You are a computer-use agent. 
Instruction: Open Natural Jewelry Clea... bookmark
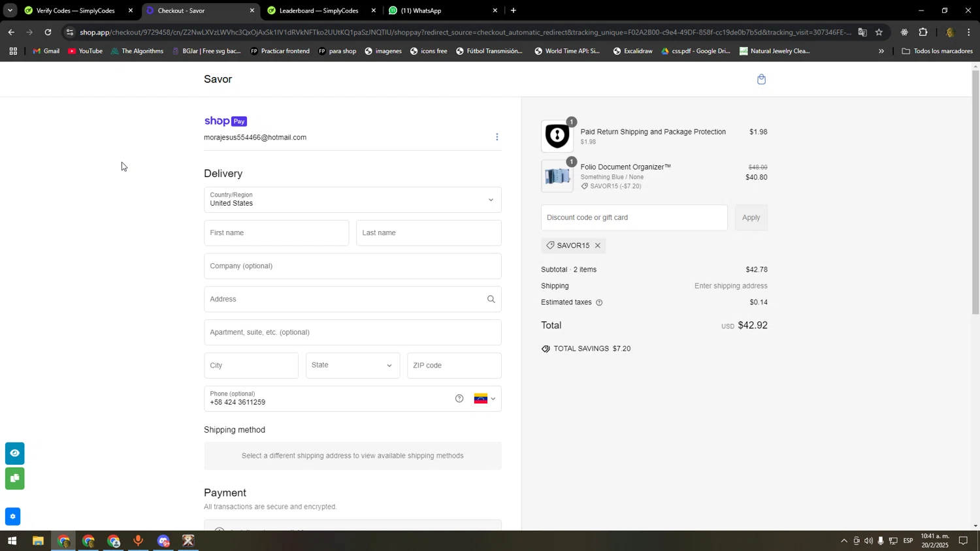[x=774, y=51]
